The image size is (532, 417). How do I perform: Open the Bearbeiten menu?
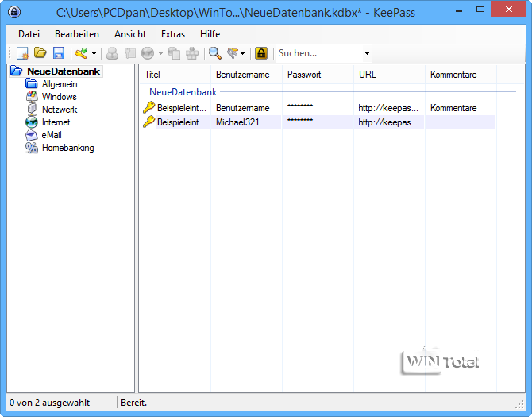click(x=77, y=34)
